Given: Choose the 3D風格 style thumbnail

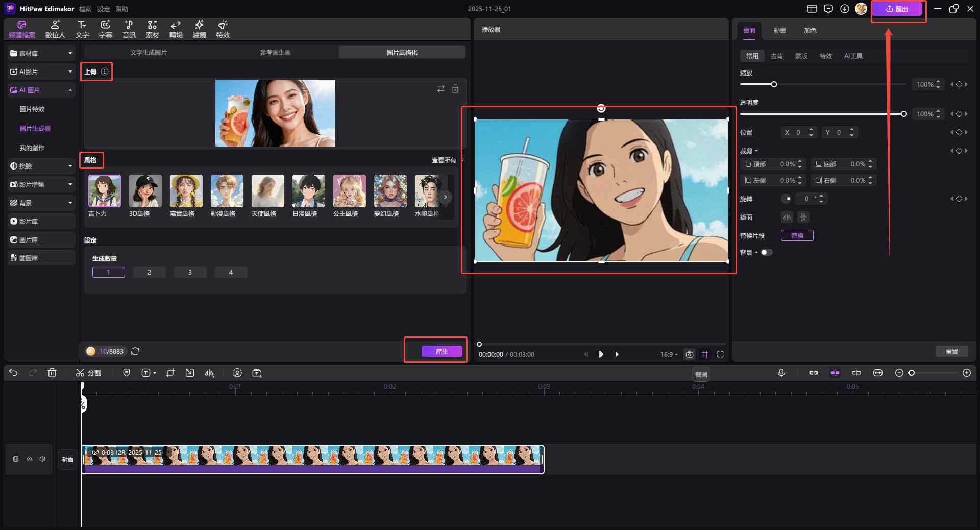Looking at the screenshot, I should pyautogui.click(x=145, y=191).
